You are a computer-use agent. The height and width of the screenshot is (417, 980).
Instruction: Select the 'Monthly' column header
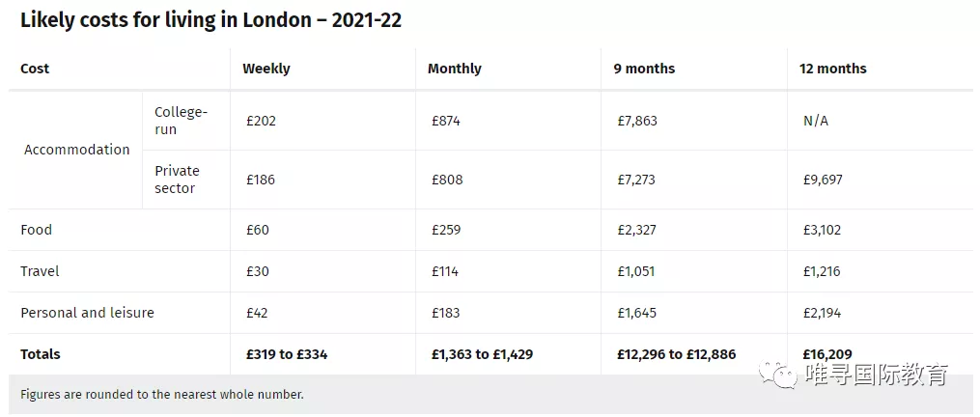pyautogui.click(x=455, y=69)
